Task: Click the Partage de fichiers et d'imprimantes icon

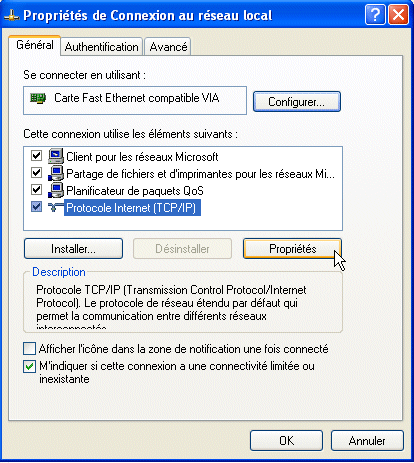Action: coord(56,173)
